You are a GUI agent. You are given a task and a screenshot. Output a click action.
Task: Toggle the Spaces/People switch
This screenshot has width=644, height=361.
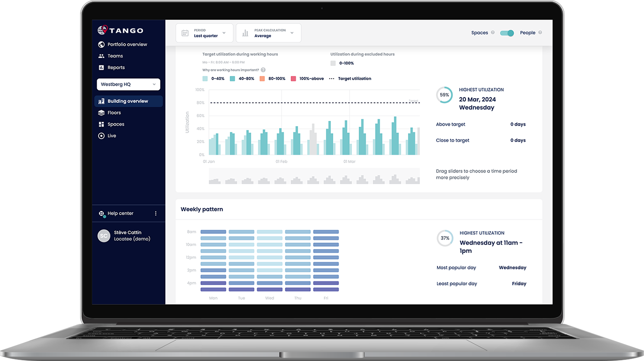(507, 33)
